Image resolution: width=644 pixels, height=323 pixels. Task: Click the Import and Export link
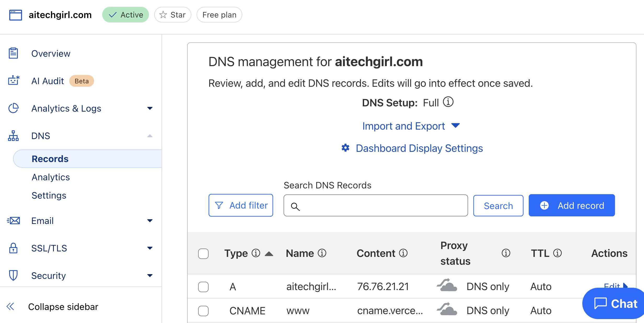click(x=403, y=126)
